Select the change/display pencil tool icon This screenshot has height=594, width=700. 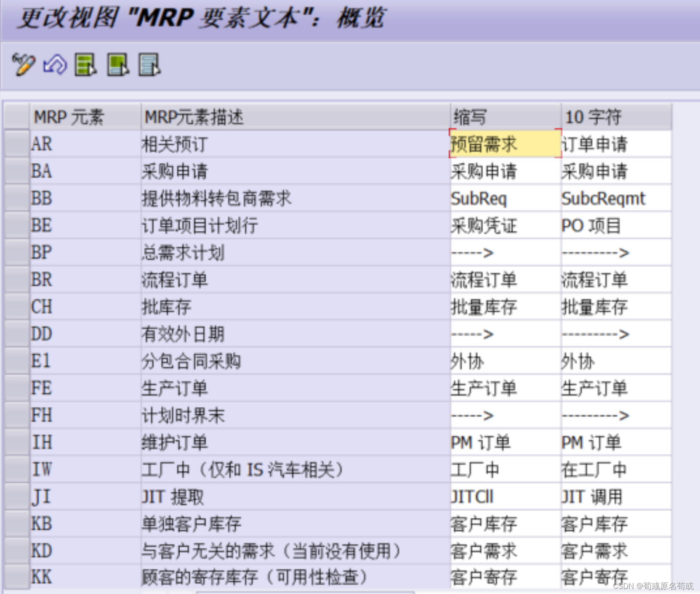[24, 65]
